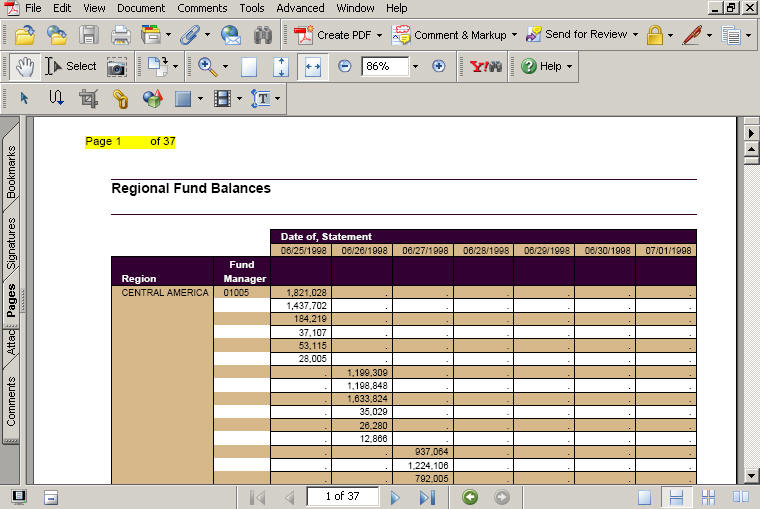Go to last page button
The width and height of the screenshot is (760, 509).
click(x=427, y=497)
